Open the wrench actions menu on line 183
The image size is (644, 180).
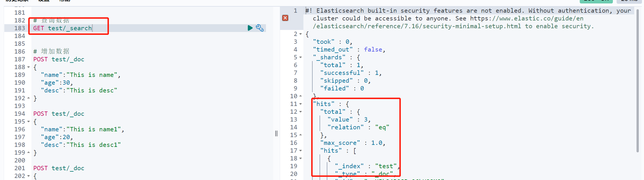tap(260, 28)
